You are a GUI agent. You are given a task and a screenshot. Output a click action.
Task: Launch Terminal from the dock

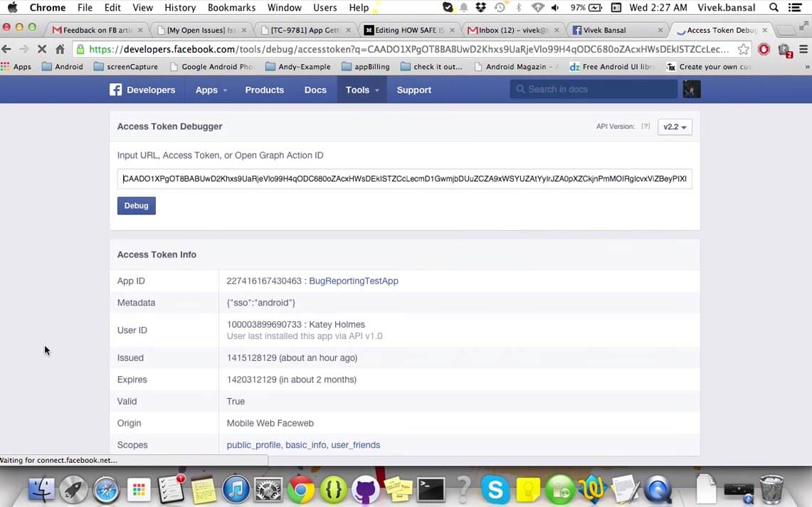[x=431, y=490]
